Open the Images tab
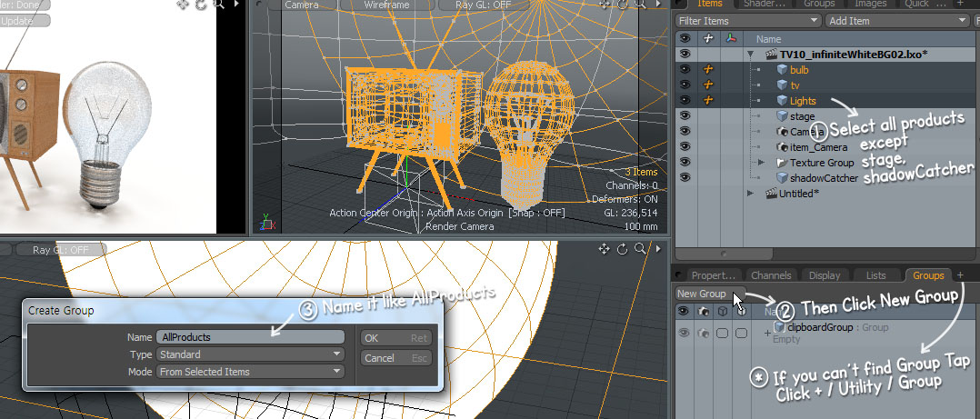This screenshot has width=980, height=419. 870,5
